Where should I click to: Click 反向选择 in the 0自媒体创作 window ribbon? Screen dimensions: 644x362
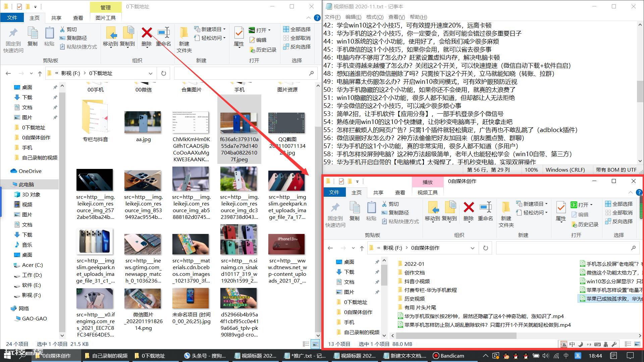(x=619, y=221)
